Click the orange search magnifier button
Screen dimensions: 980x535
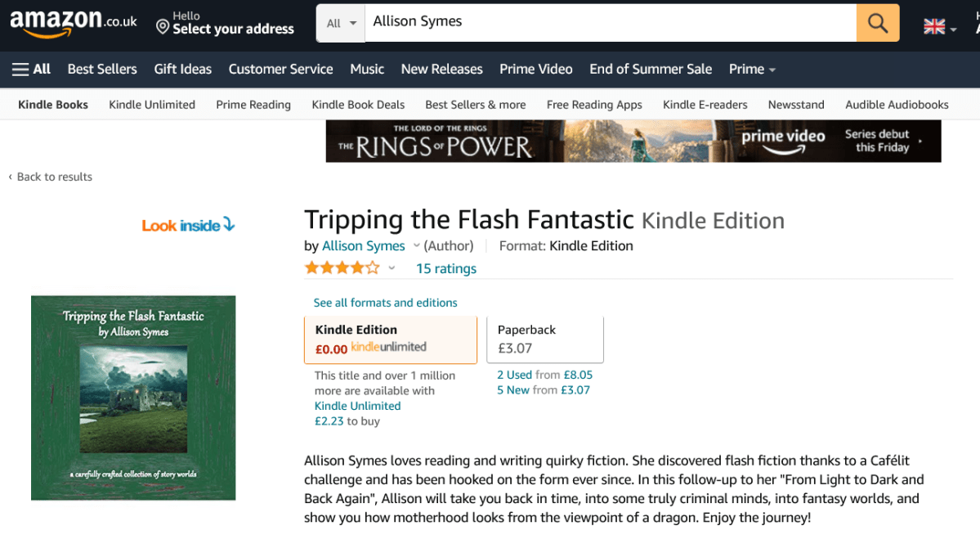point(878,23)
